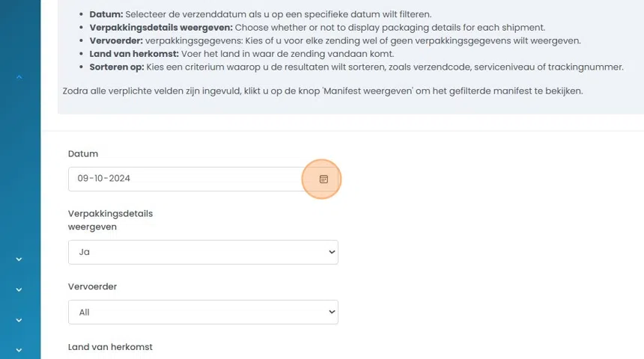Open the Vervoerder dropdown showing All
Viewport: 644px width, 359px height.
point(203,312)
